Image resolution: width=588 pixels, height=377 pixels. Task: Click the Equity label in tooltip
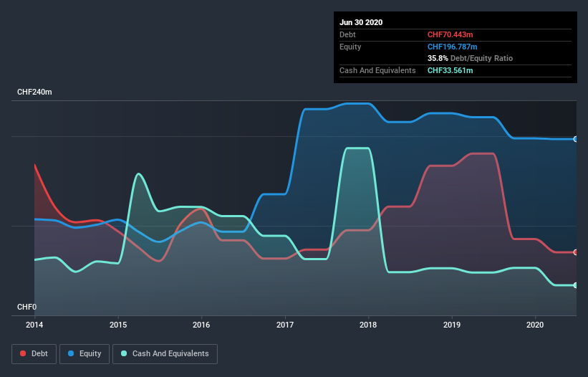pyautogui.click(x=350, y=47)
